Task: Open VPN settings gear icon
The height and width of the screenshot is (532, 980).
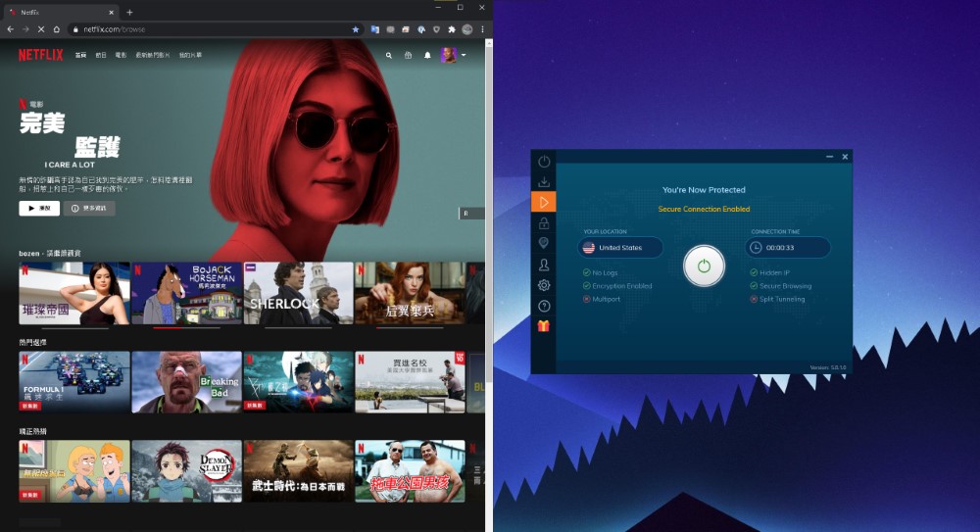Action: click(544, 285)
